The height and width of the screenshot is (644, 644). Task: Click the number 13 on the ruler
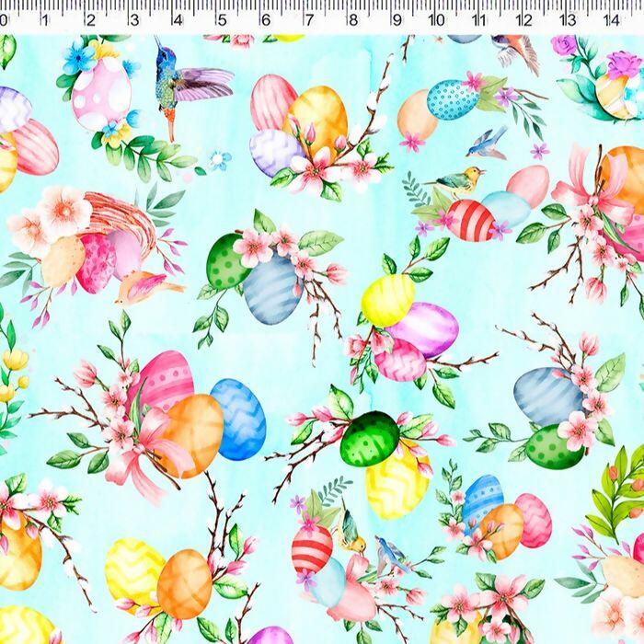[568, 20]
